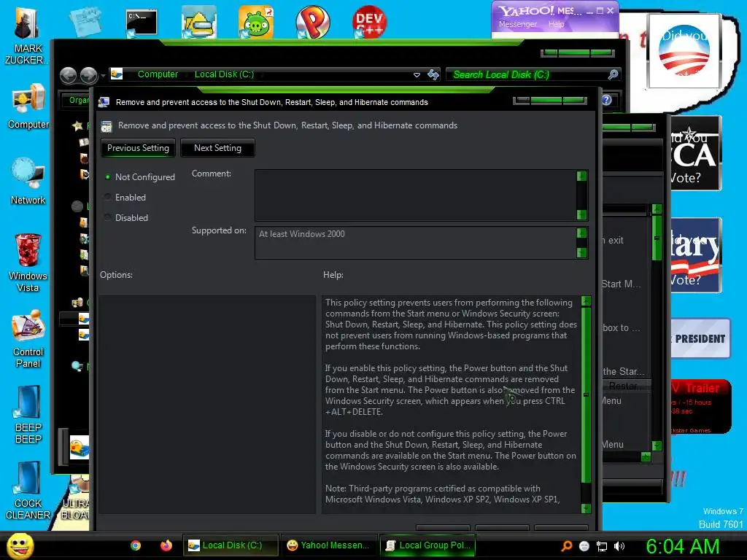Image resolution: width=747 pixels, height=560 pixels.
Task: Click the Explorer help question mark icon
Action: click(x=606, y=100)
